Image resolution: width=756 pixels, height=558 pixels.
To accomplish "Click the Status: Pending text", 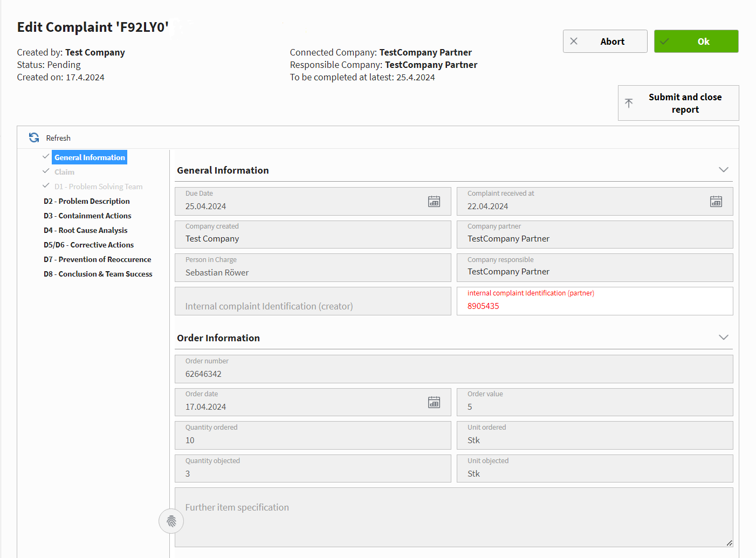I will point(49,65).
